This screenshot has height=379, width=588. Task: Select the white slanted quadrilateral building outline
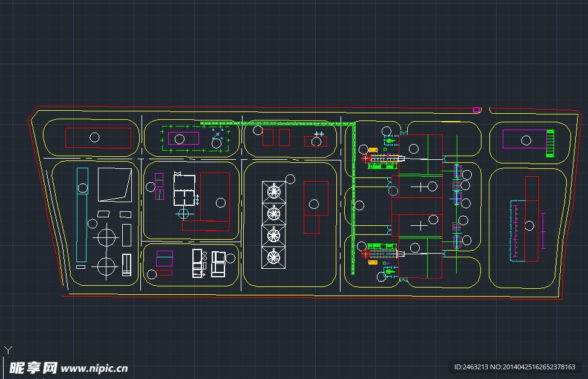coord(114,185)
